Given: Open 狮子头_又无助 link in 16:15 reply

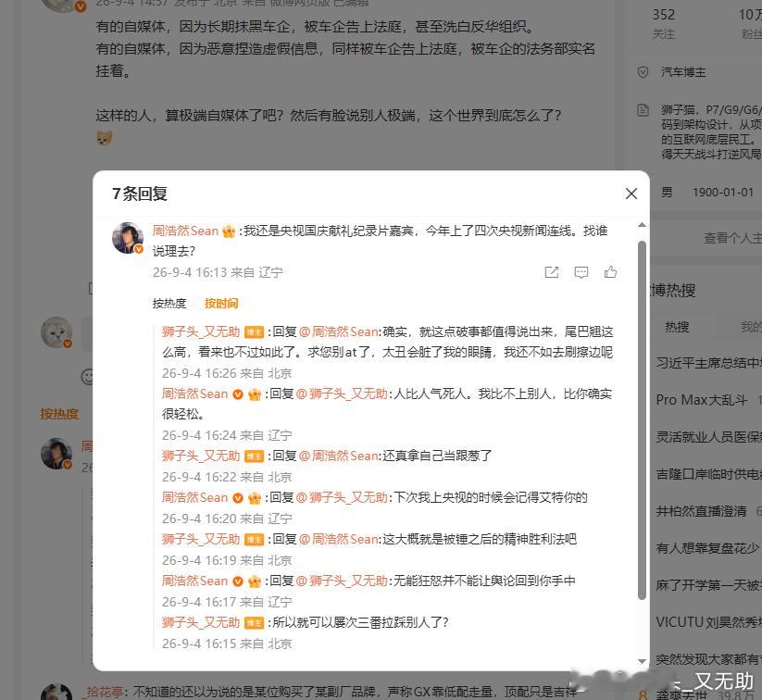Looking at the screenshot, I should (201, 623).
